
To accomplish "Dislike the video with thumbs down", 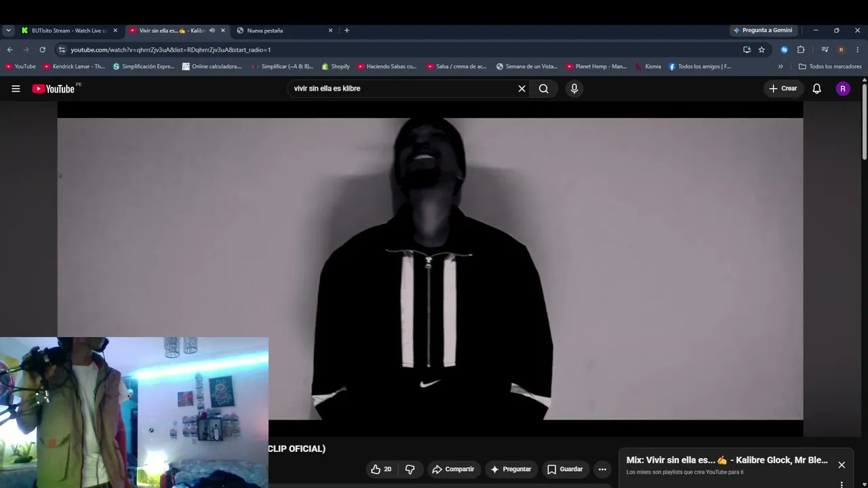I will (x=410, y=469).
